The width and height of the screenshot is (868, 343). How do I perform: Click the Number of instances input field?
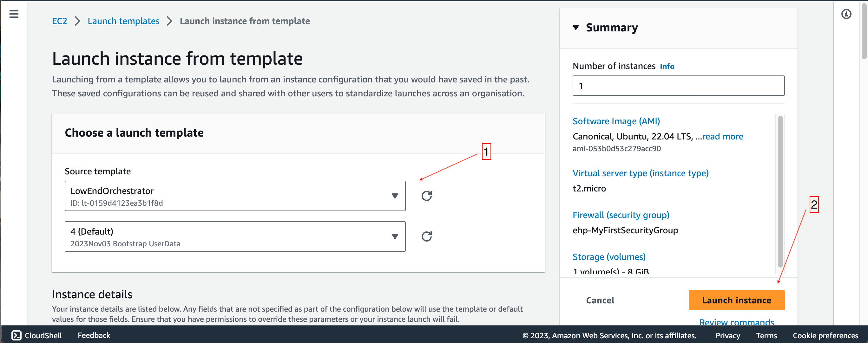678,86
